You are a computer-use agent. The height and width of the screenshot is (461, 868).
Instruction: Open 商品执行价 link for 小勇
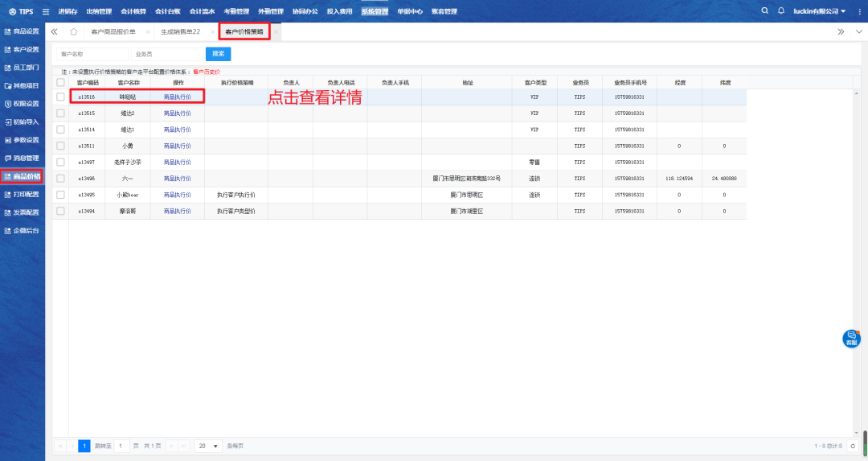(x=178, y=146)
